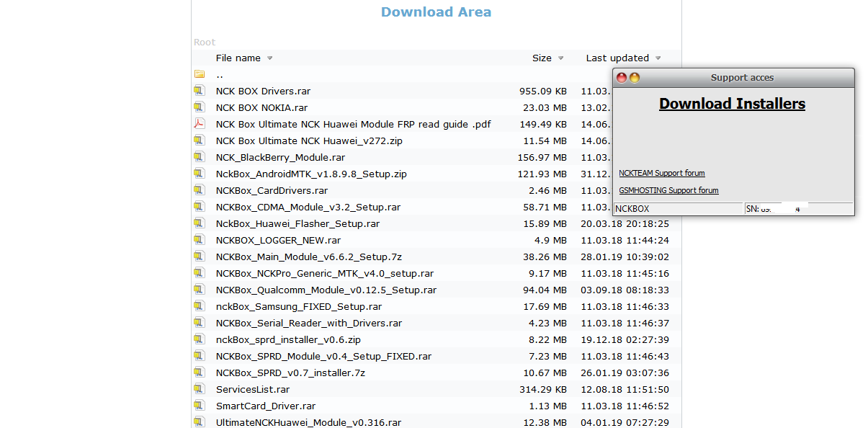Download SmartCard_Driver.rar
Viewport: 868px width, 428px height.
pyautogui.click(x=266, y=406)
